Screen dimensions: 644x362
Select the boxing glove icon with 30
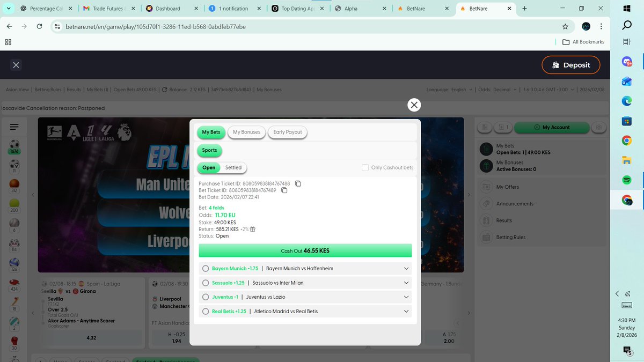(14, 343)
